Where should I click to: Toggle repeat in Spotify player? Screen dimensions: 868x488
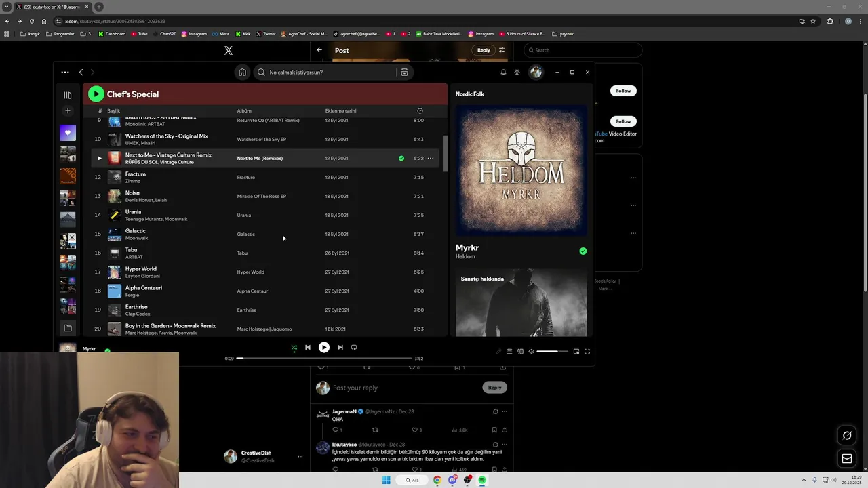click(x=354, y=347)
